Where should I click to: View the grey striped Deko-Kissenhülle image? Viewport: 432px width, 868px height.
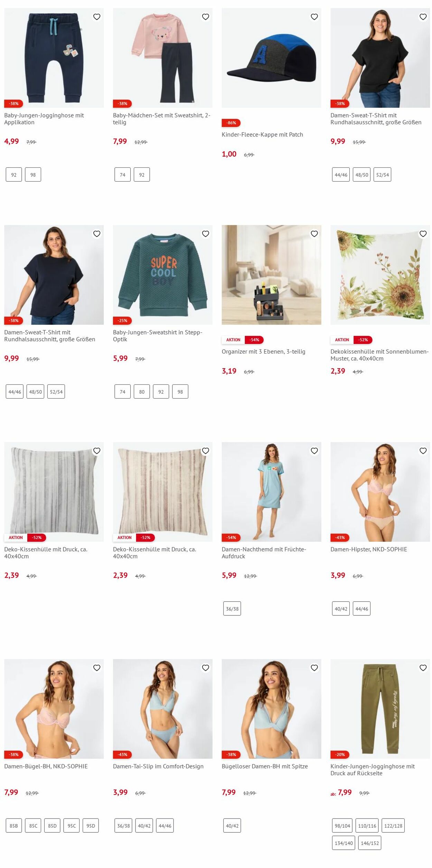54,492
